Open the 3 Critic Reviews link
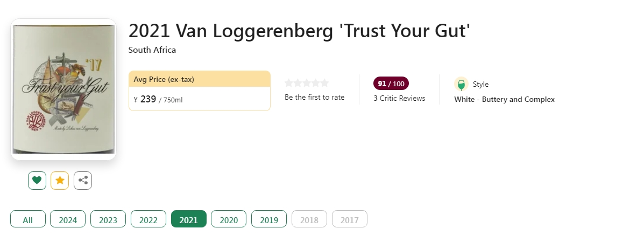644x242 pixels. point(399,98)
